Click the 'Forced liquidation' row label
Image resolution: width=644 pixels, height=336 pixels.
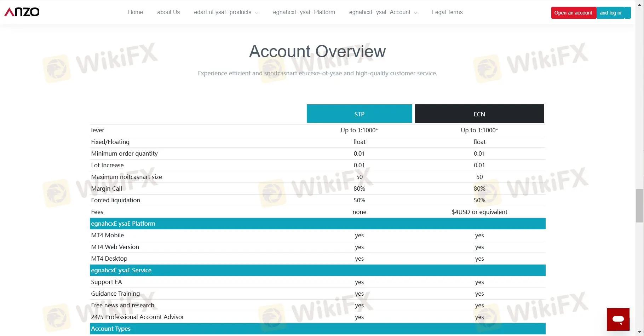[x=116, y=200]
